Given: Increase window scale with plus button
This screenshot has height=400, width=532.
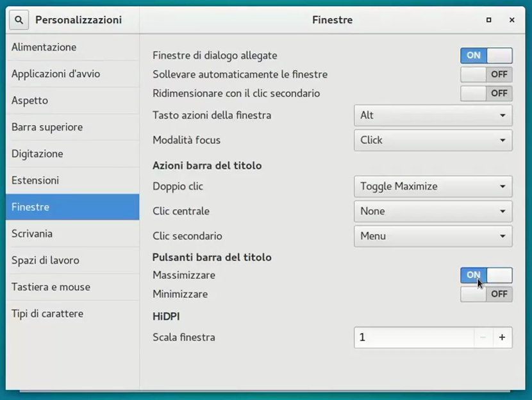Looking at the screenshot, I should point(502,337).
